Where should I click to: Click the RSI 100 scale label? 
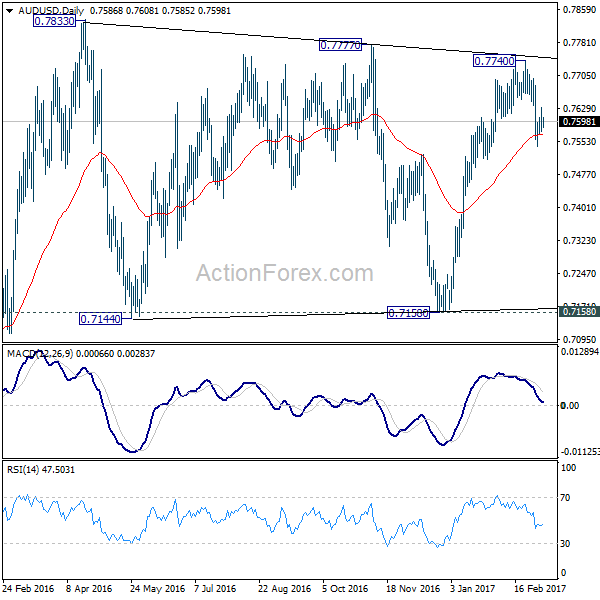(x=568, y=468)
